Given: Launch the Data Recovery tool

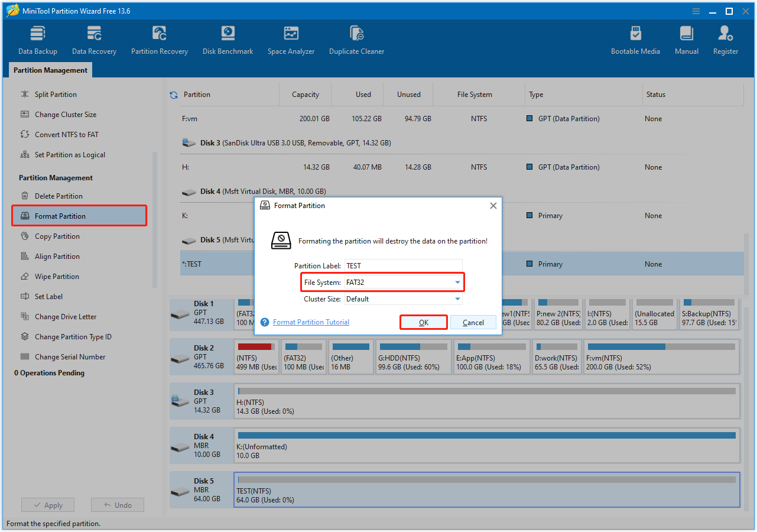Looking at the screenshot, I should pos(94,41).
